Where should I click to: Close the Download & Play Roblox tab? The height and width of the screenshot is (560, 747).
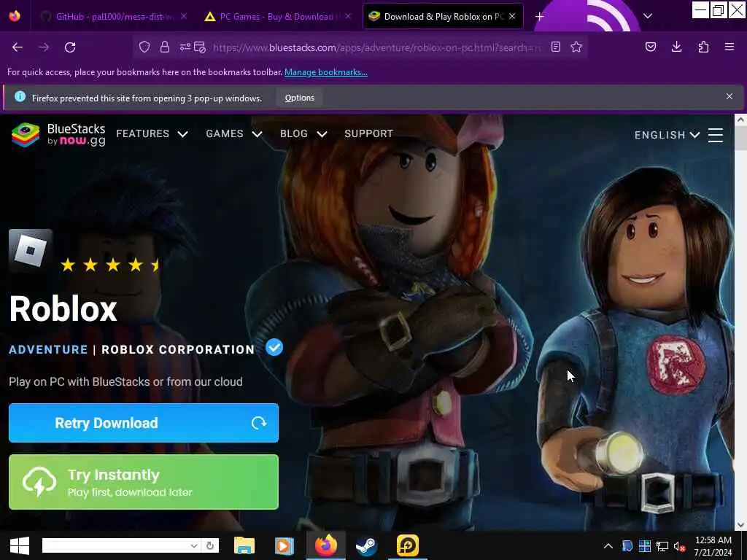coord(512,16)
